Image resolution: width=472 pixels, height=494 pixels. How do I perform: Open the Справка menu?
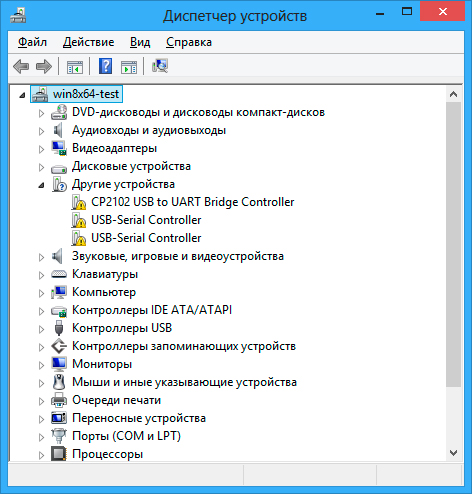coord(189,42)
